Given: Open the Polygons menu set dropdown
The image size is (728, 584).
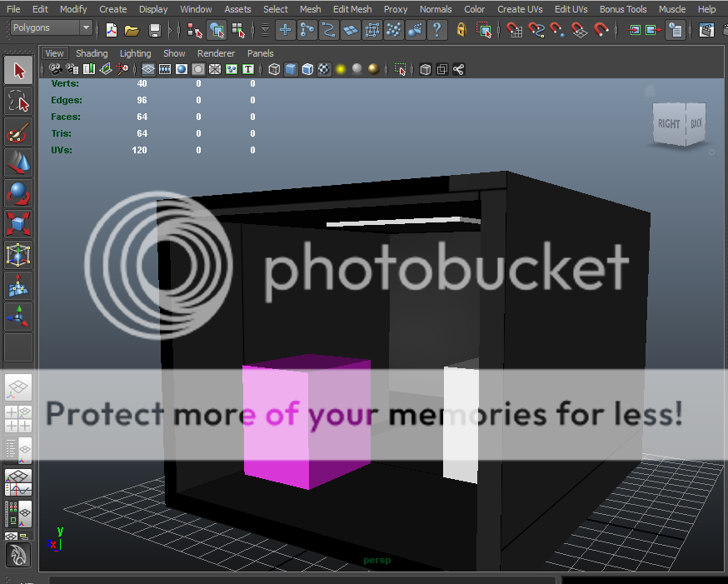Looking at the screenshot, I should 51,27.
